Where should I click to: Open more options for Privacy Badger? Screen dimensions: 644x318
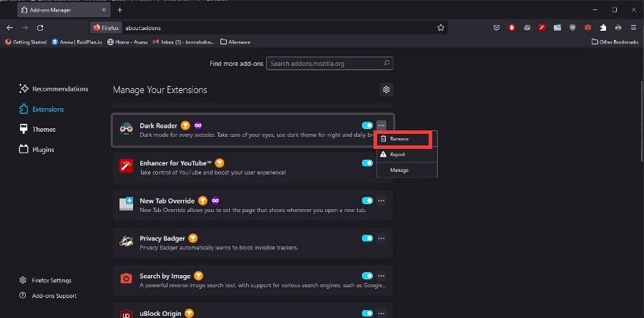coord(381,238)
